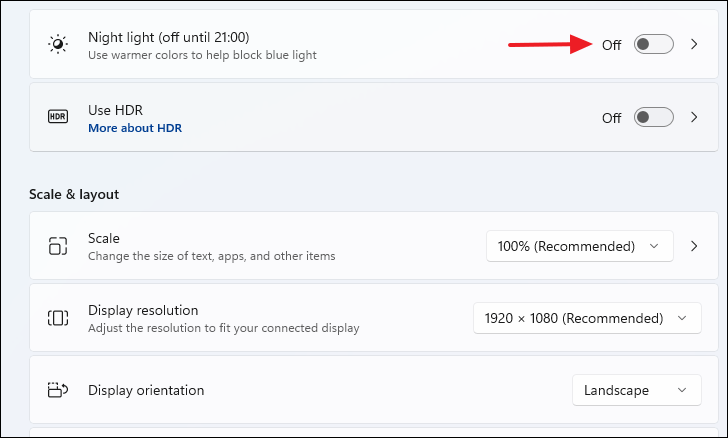This screenshot has width=728, height=438.
Task: Click the Night light sun icon
Action: [58, 45]
